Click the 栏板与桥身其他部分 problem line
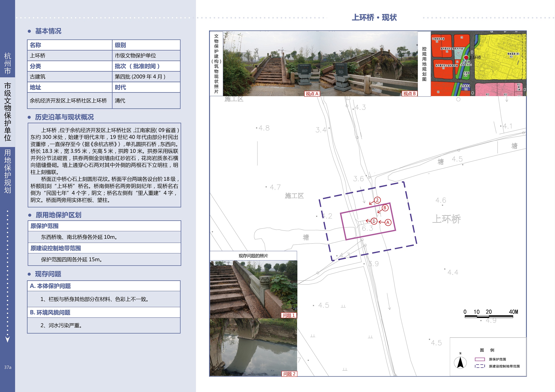The image size is (555, 392). [95, 299]
